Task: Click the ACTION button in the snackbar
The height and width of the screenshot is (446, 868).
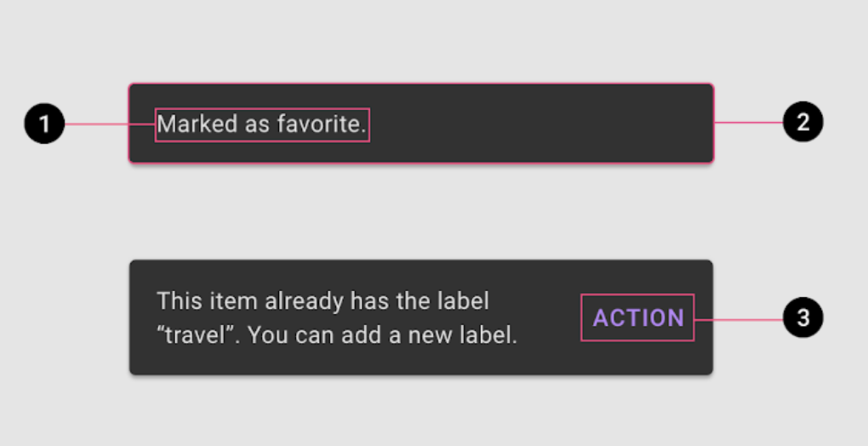Action: pos(637,317)
